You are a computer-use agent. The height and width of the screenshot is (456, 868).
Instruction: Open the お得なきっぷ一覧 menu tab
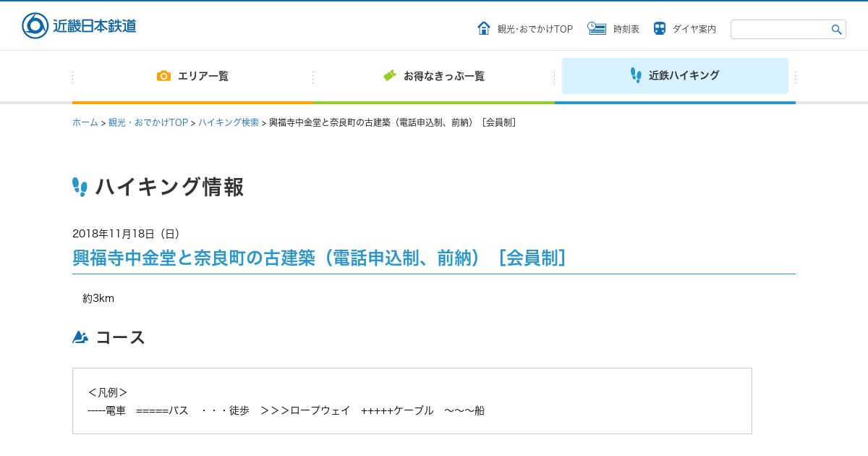click(434, 76)
